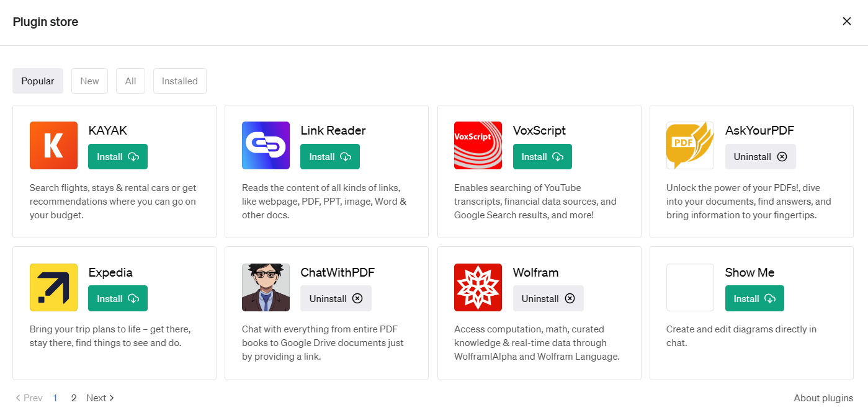Click the Wolfram red star logo
Screen dimensions: 868x418
coord(478,287)
